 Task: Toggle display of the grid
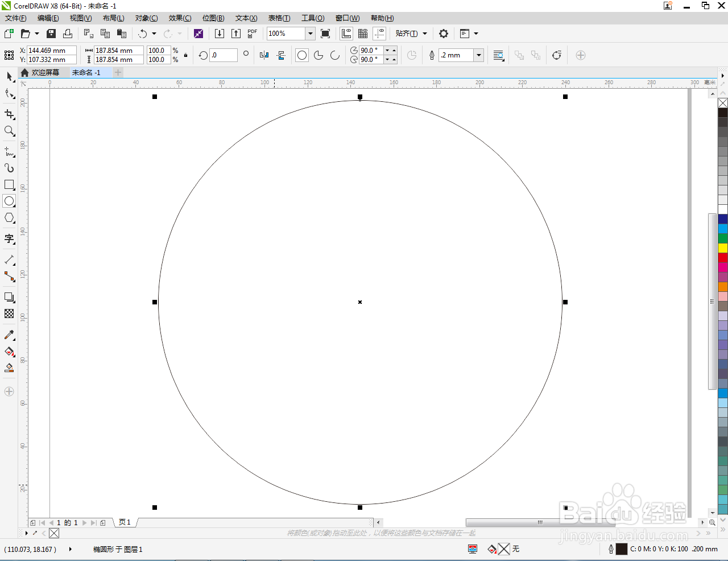[363, 34]
